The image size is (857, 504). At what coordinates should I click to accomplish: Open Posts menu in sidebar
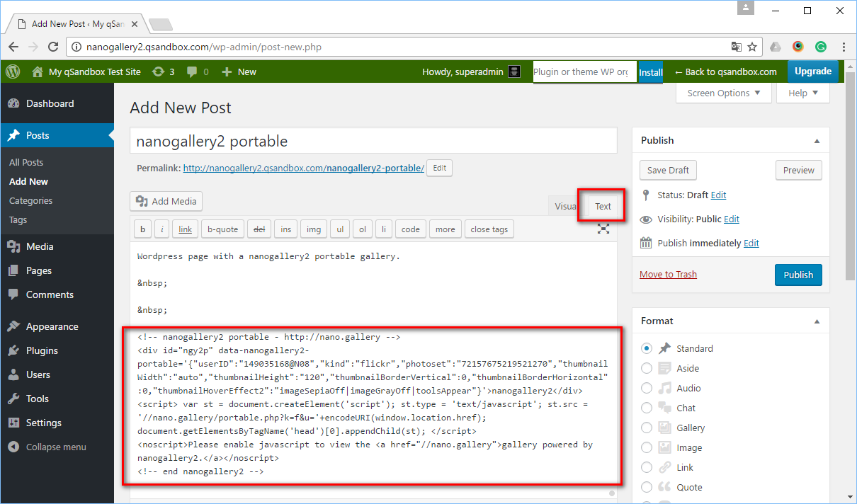click(x=57, y=135)
